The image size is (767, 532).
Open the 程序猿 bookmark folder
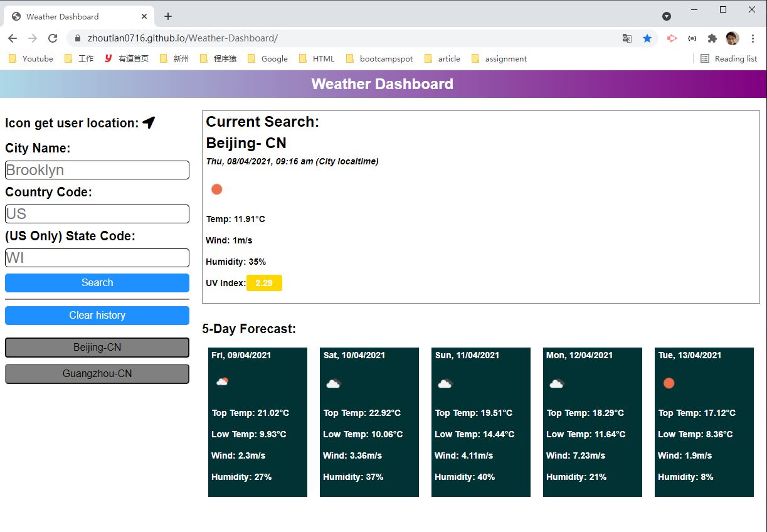coord(218,58)
